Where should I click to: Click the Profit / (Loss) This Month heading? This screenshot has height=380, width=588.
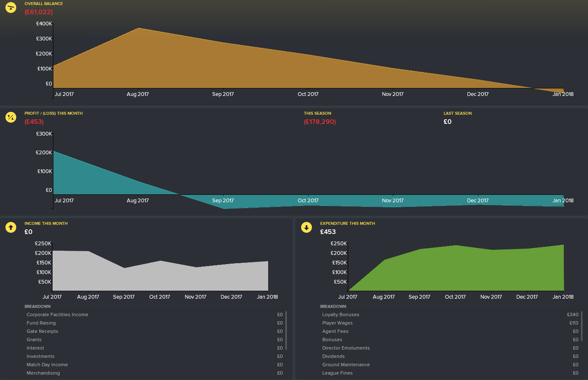[x=54, y=113]
